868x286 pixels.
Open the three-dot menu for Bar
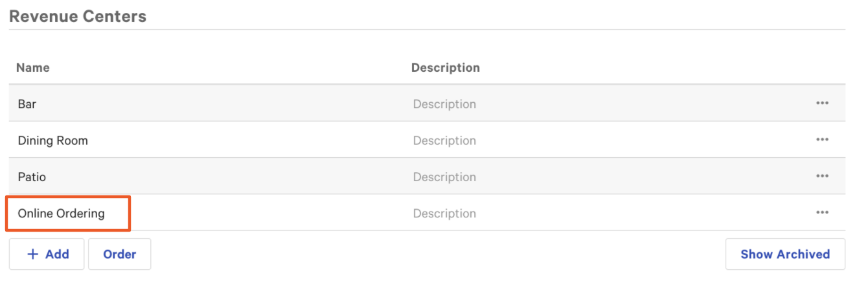(x=822, y=104)
